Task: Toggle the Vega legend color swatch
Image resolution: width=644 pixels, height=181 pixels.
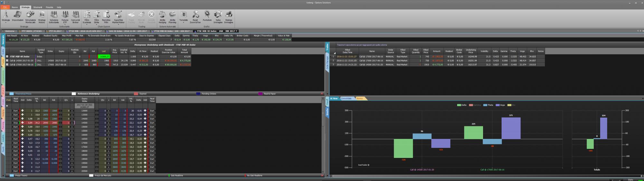Action: 497,105
